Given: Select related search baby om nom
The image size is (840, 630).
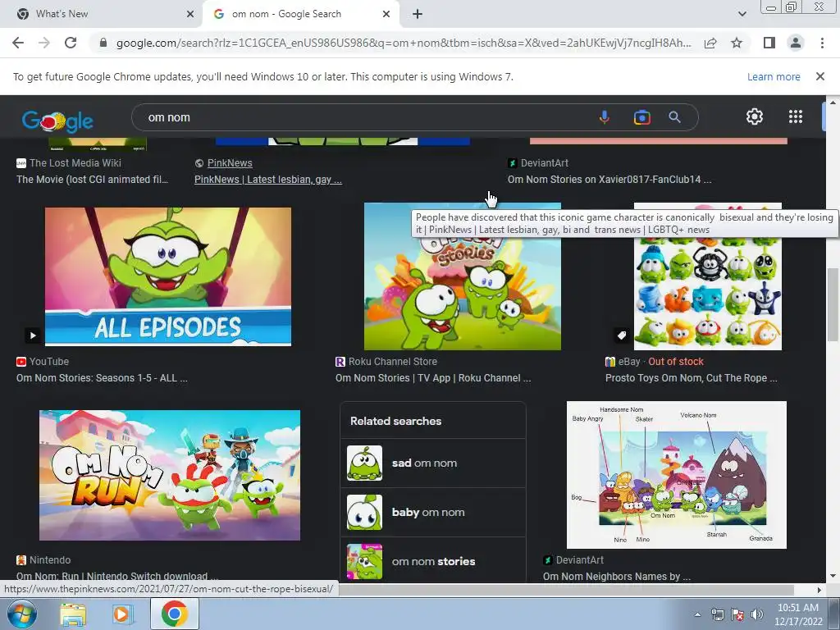Looking at the screenshot, I should click(x=433, y=512).
